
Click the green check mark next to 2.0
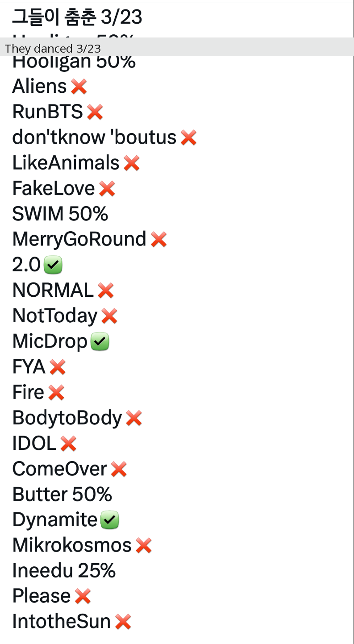[x=53, y=266]
